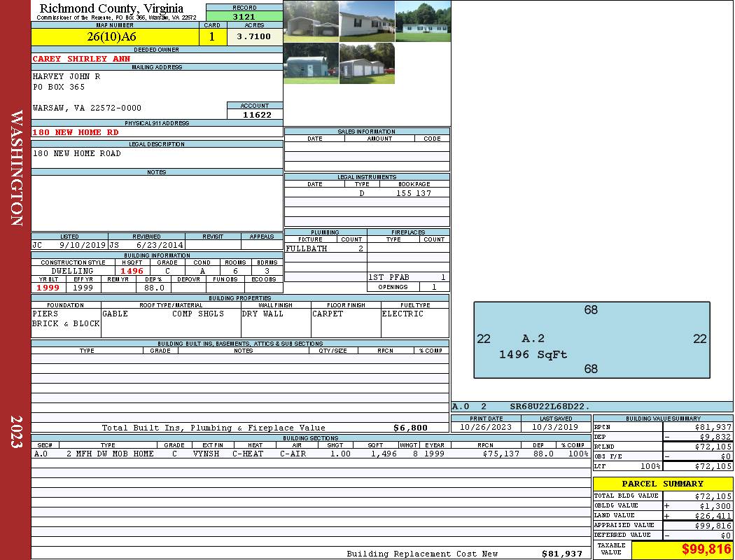Click the heated square feet 1496 value
Viewport: 735px width, 560px height.
[132, 271]
